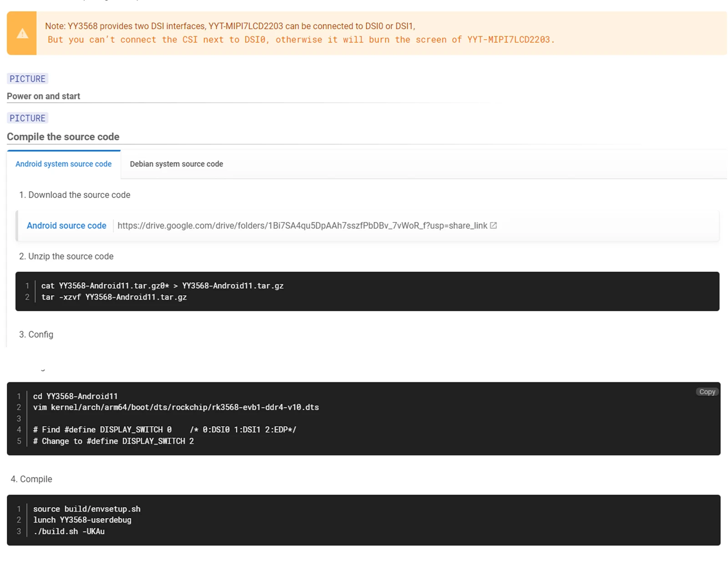The image size is (728, 562).
Task: Click the ./build.sh -UKAu command line
Action: pyautogui.click(x=69, y=531)
